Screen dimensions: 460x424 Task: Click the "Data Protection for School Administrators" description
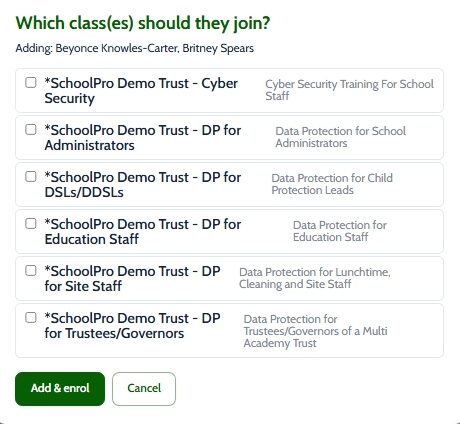pos(341,137)
